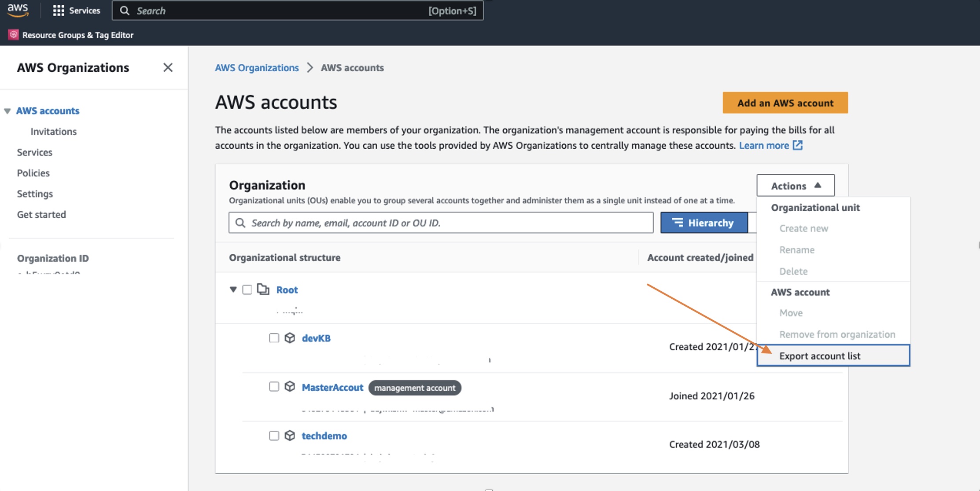Image resolution: width=980 pixels, height=491 pixels.
Task: Collapse the Root tree node
Action: pyautogui.click(x=233, y=289)
